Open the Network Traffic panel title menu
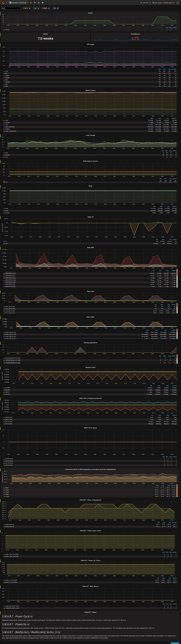181x644 pixels. tap(90, 367)
